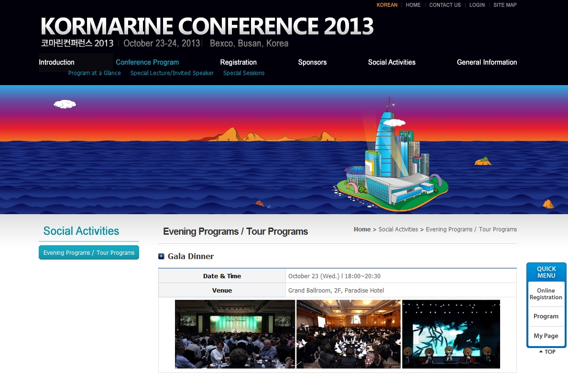Open the Conference Program menu

(x=147, y=62)
